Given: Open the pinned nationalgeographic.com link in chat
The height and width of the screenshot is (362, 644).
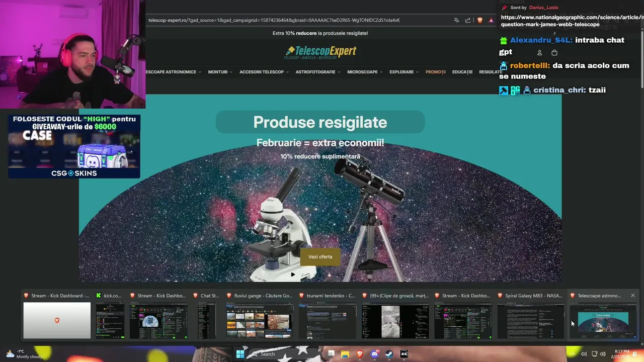Looking at the screenshot, I should (x=572, y=21).
